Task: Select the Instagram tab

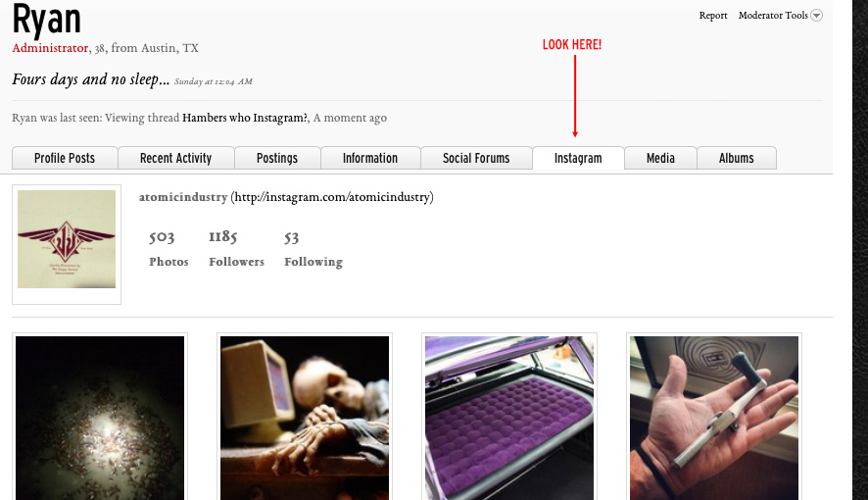Action: pyautogui.click(x=578, y=158)
